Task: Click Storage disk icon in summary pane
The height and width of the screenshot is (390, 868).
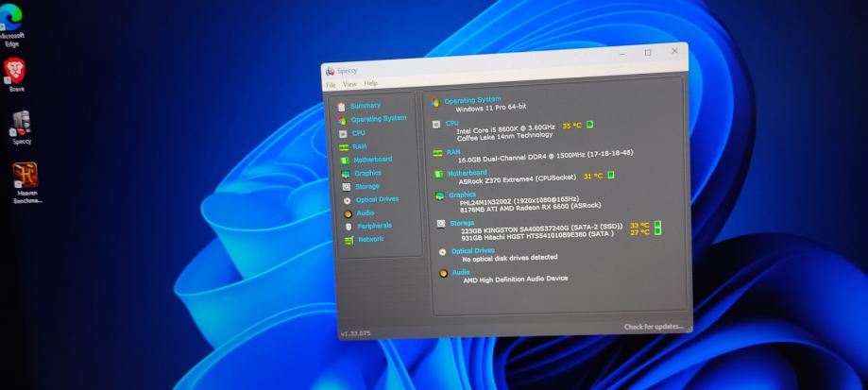Action: click(x=441, y=224)
